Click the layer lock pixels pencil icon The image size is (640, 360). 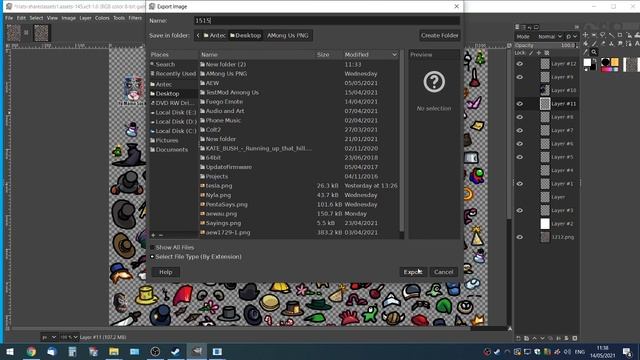pos(531,53)
